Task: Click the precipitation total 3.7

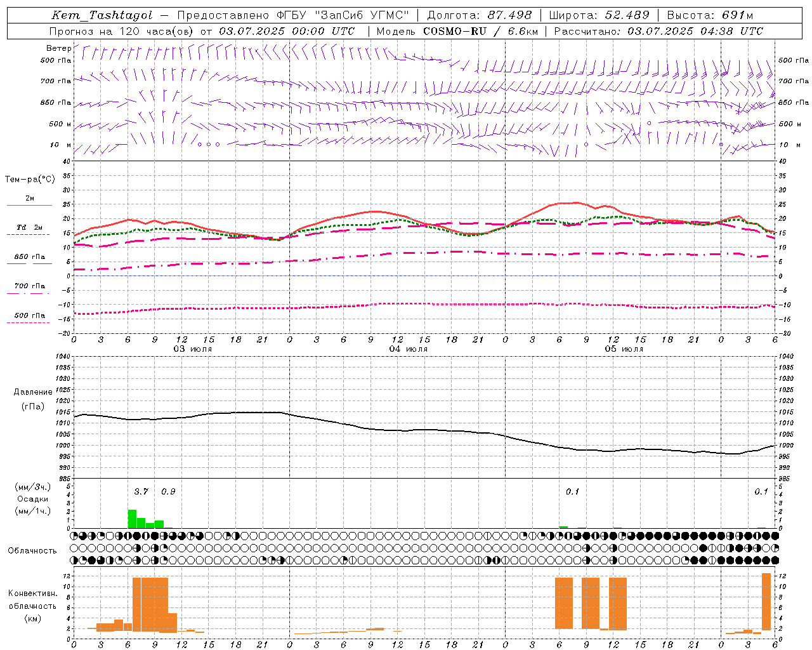Action: coord(141,491)
